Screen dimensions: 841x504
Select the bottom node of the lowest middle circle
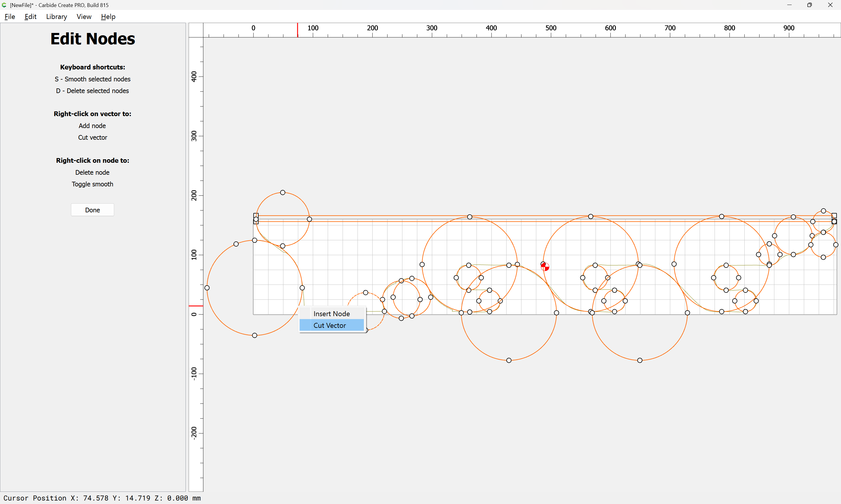click(509, 360)
